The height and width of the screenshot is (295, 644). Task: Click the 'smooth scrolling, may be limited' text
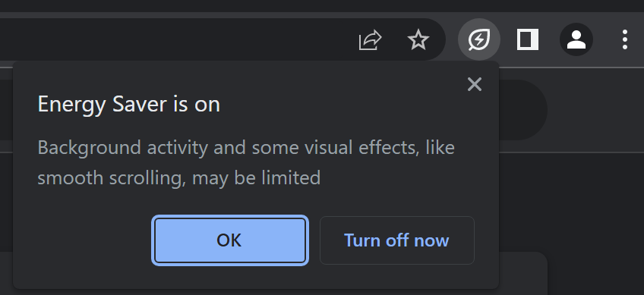[x=179, y=178]
